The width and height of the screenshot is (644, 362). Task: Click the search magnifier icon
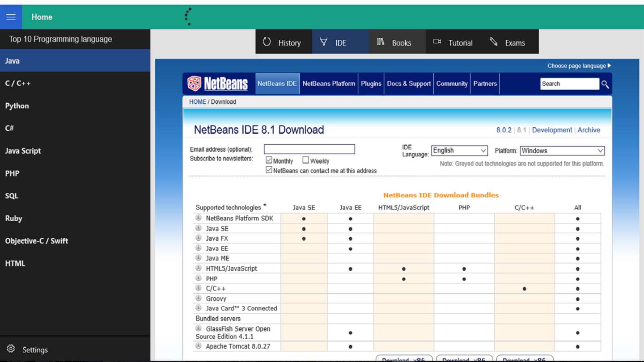click(605, 84)
